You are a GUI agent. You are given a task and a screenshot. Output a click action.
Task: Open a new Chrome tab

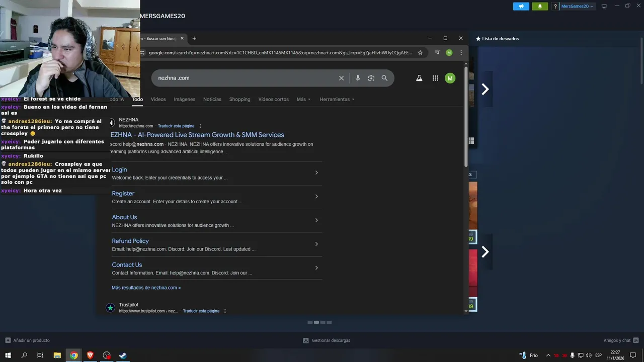(194, 38)
